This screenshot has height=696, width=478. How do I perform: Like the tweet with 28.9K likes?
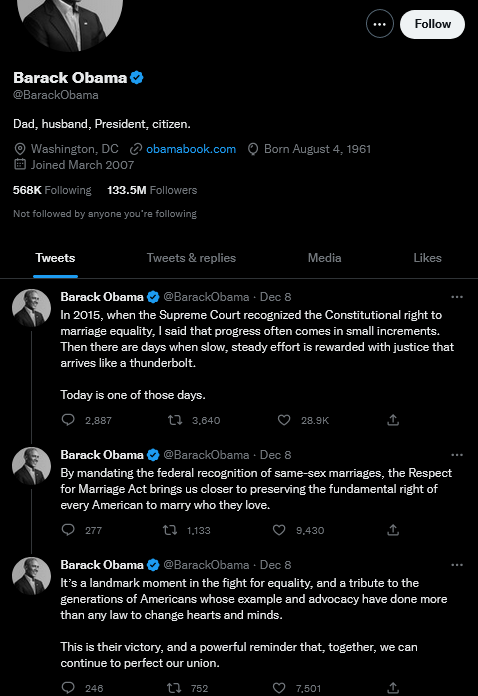(x=284, y=419)
